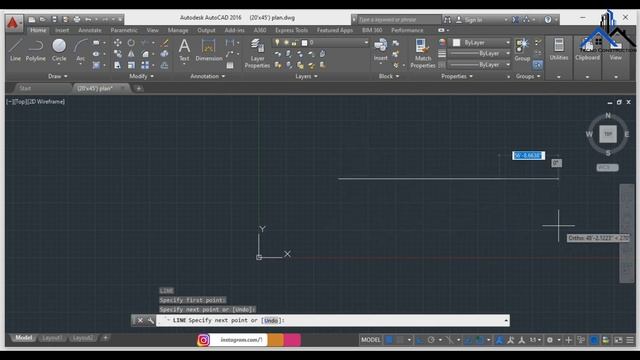Open Layer Properties manager
This screenshot has height=360, width=640.
(x=257, y=53)
